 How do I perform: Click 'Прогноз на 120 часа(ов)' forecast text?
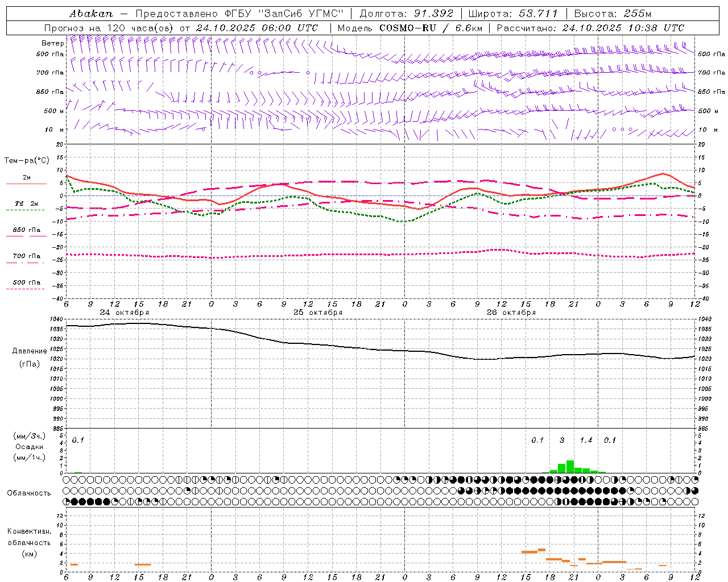(x=109, y=28)
